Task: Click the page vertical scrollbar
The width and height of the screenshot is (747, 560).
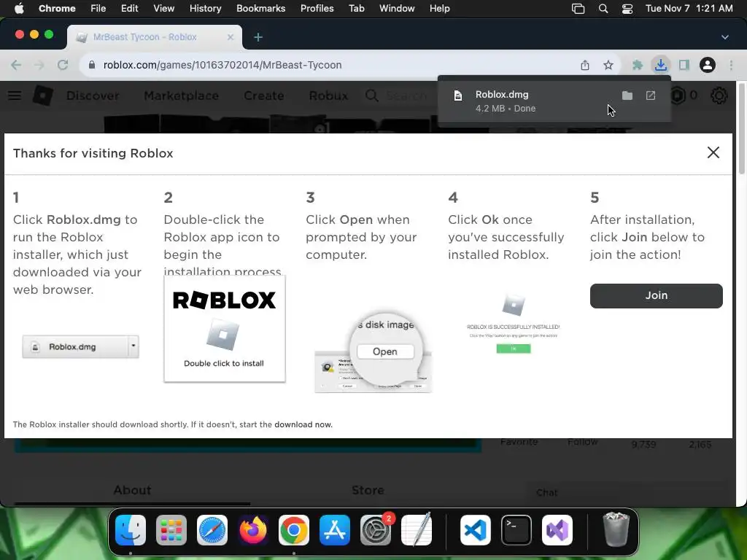Action: click(741, 128)
